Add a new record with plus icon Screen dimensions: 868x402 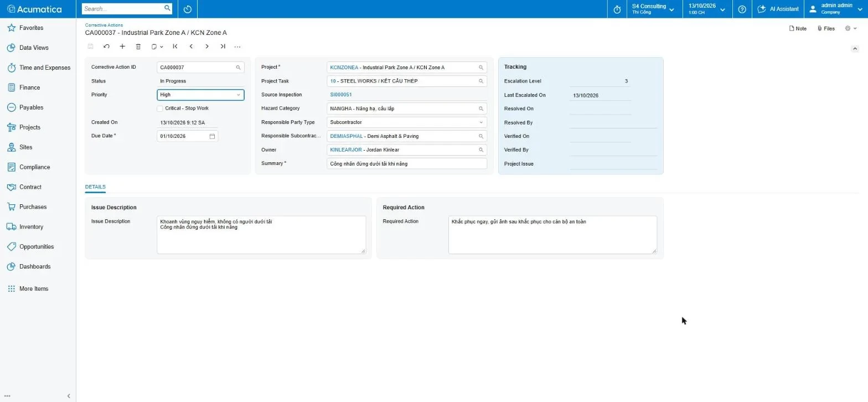tap(122, 47)
